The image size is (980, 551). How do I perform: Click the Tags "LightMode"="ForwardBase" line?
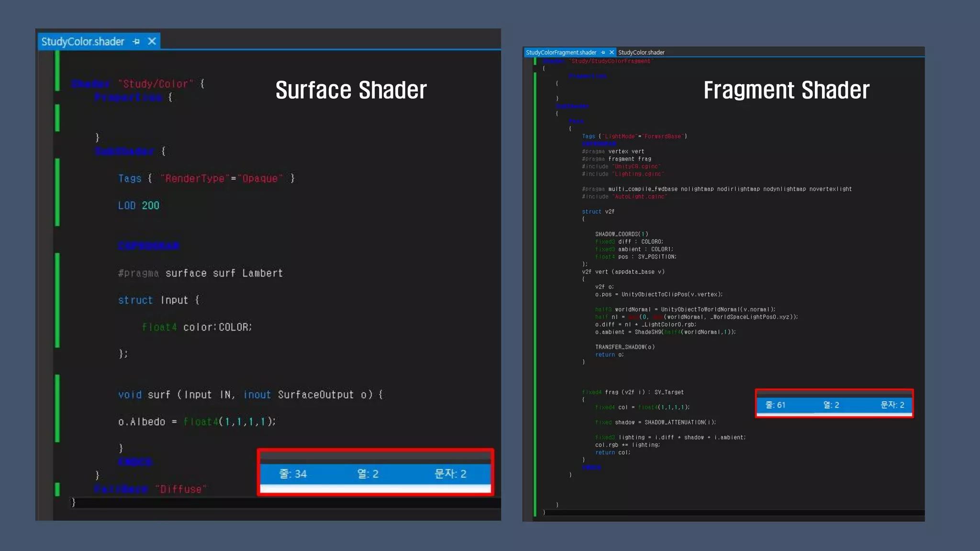click(x=635, y=136)
